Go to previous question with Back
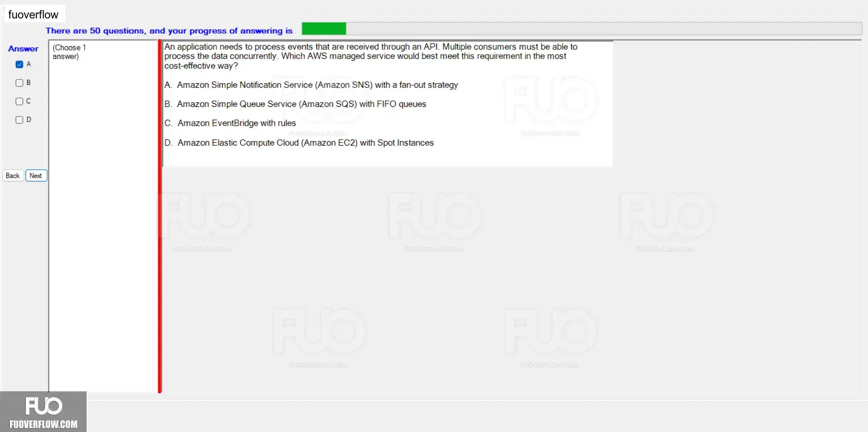 13,176
